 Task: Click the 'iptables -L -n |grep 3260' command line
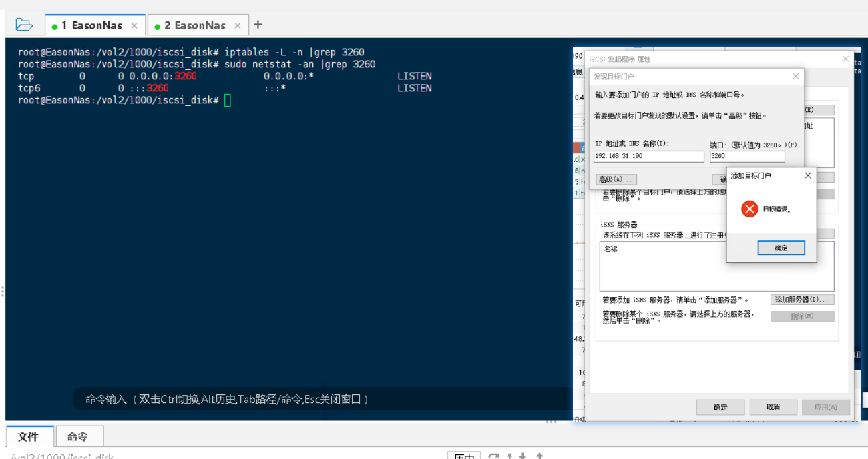click(294, 52)
